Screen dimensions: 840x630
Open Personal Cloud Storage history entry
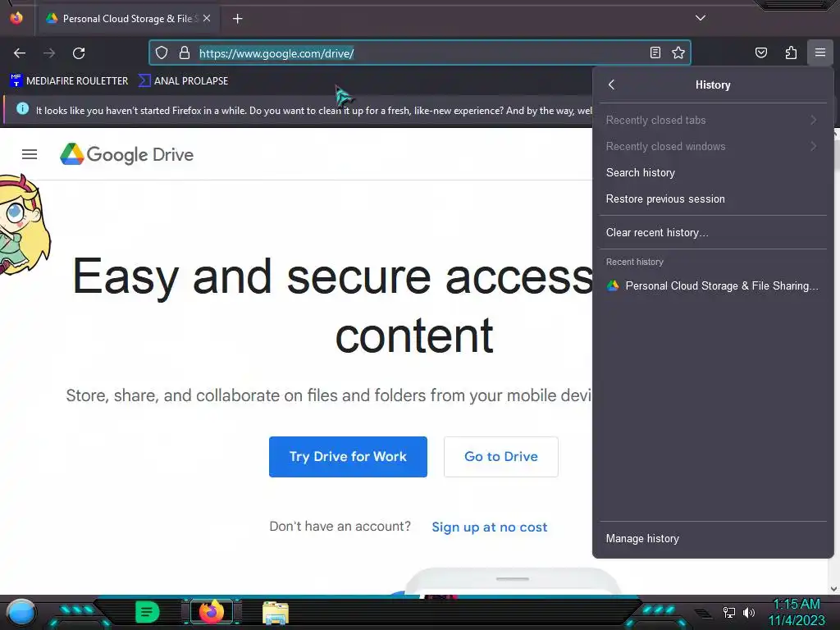[713, 286]
